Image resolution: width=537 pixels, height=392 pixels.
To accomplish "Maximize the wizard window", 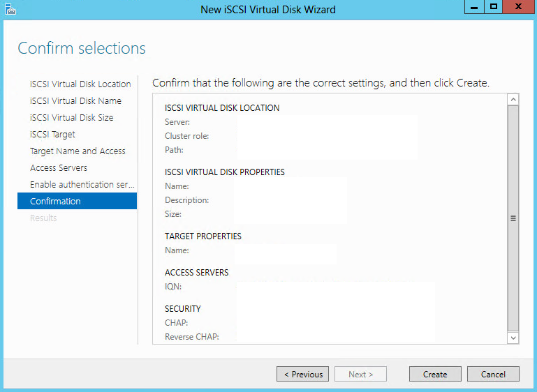I will pos(494,7).
